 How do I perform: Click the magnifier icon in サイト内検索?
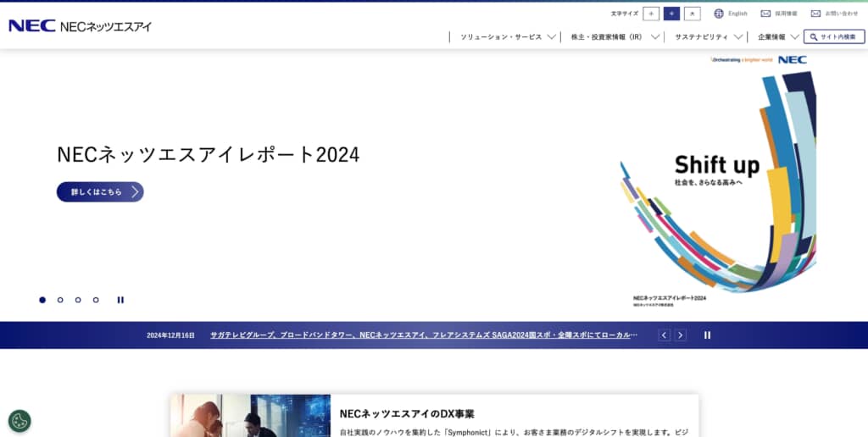point(814,37)
